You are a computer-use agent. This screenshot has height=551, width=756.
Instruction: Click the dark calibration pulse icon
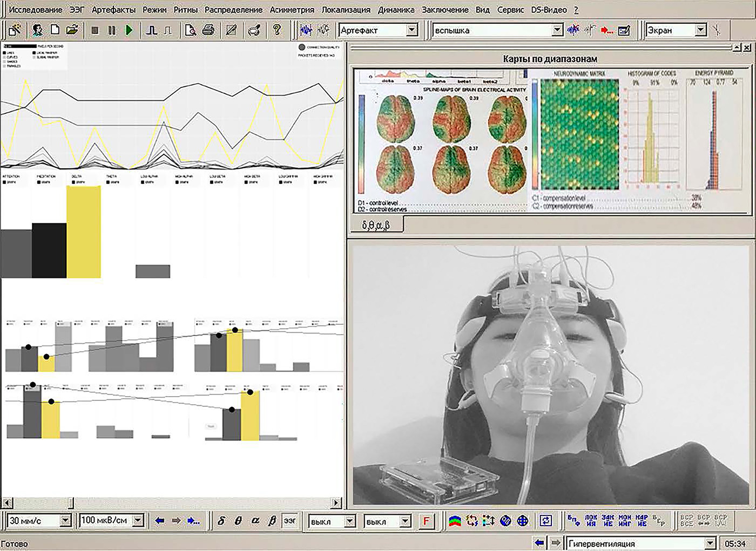(x=152, y=30)
